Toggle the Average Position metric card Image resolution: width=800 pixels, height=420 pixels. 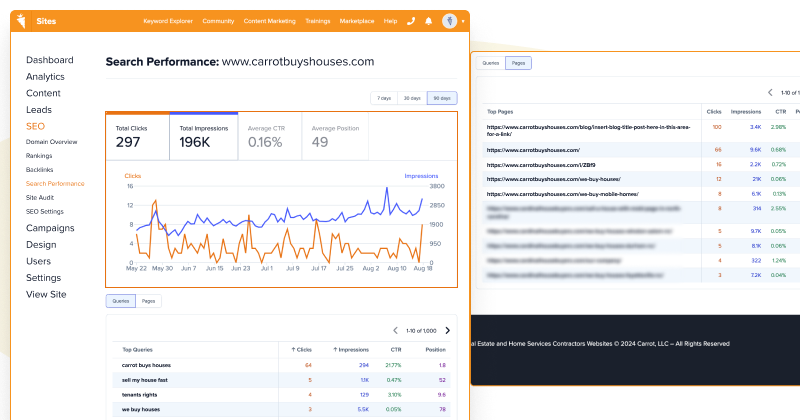click(x=335, y=137)
